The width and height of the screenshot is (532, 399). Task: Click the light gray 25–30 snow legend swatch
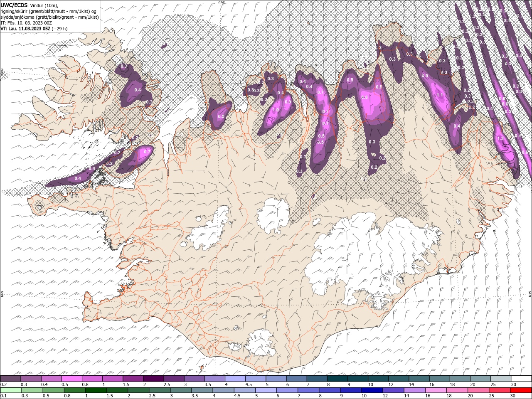pos(502,379)
